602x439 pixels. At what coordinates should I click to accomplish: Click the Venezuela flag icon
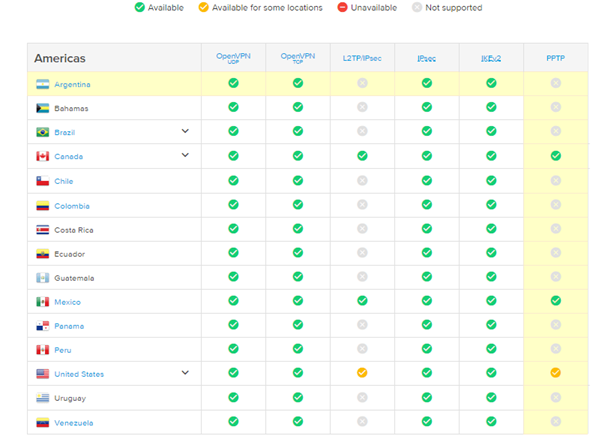[x=43, y=422]
